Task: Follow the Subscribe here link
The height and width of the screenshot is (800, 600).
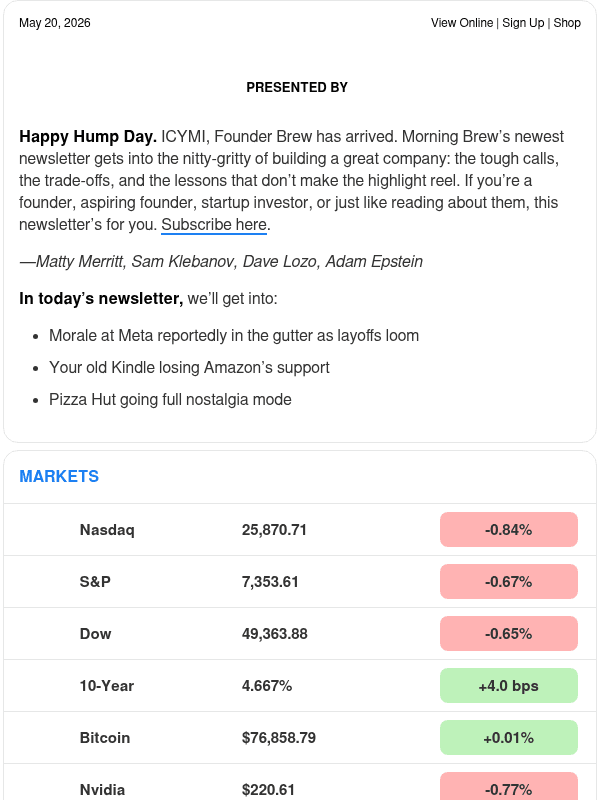Action: (214, 224)
